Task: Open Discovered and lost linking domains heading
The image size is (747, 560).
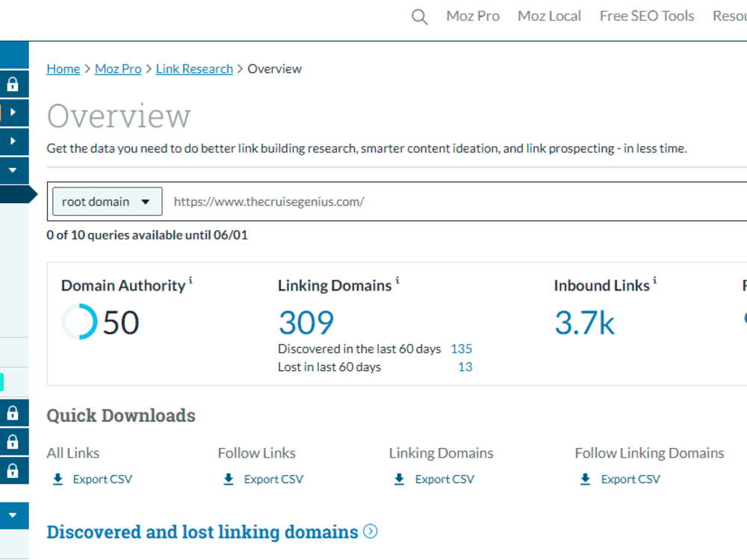Action: pos(202,532)
